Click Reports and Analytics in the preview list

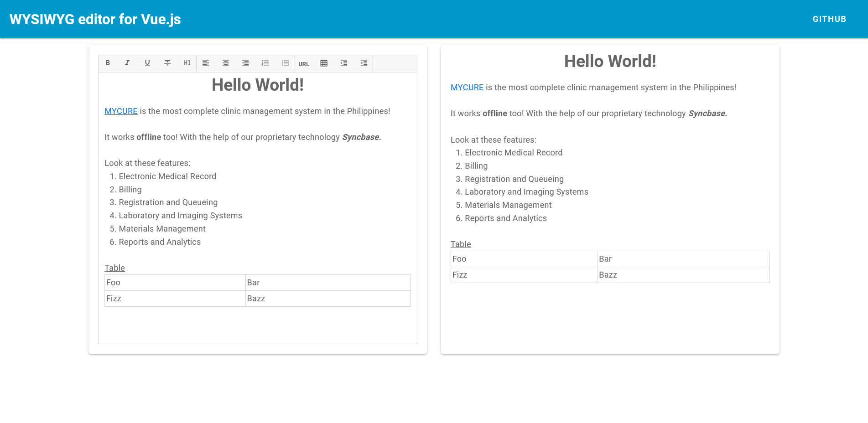pos(506,218)
